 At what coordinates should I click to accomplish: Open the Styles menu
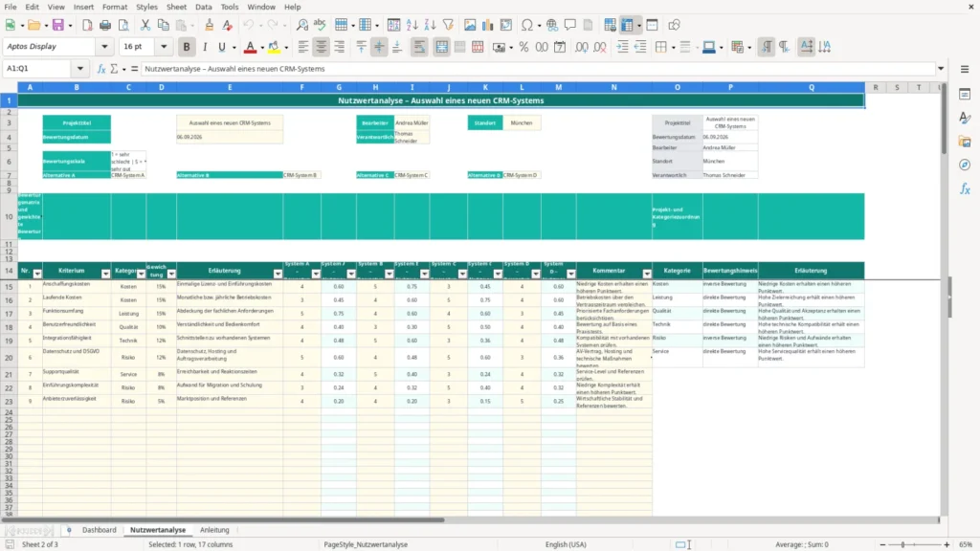[146, 7]
